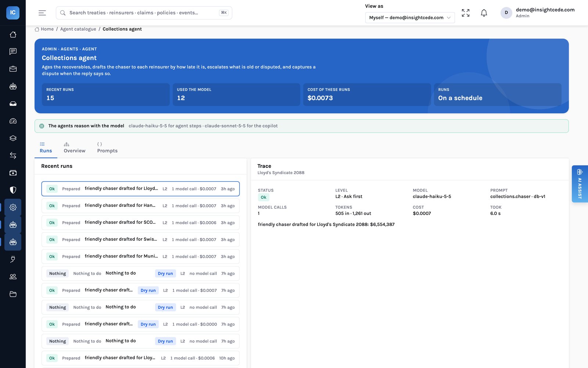Click the Used the model card showing 12

[236, 95]
